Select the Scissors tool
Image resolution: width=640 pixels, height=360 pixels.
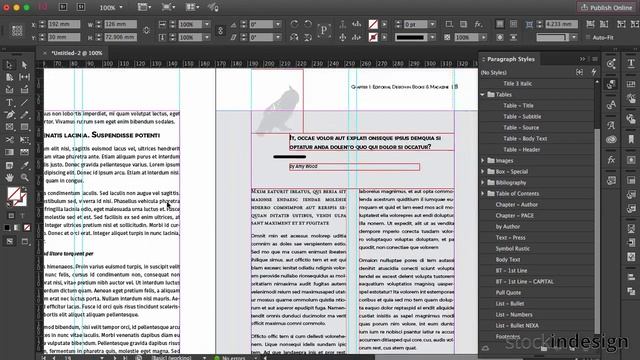tap(9, 140)
